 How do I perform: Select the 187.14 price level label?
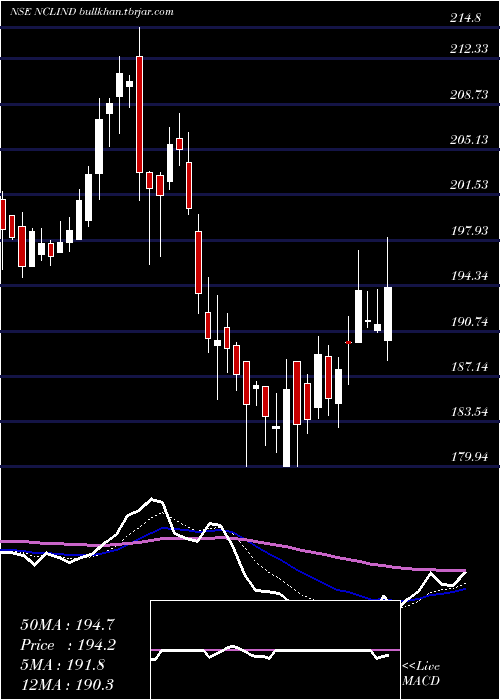[x=469, y=367]
